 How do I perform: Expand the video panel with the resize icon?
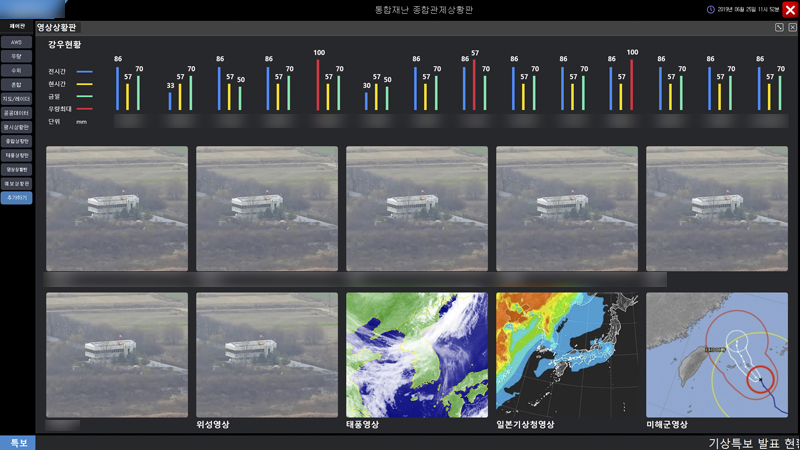pos(779,28)
